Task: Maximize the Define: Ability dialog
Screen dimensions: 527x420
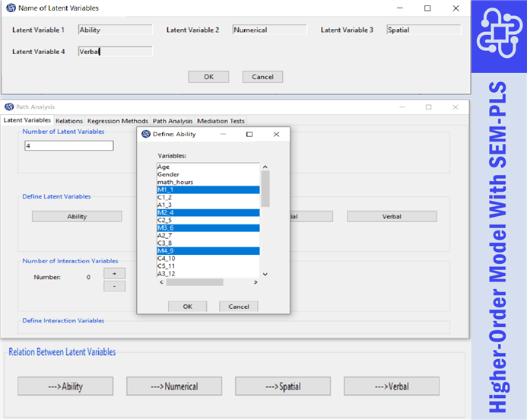Action: (x=249, y=134)
